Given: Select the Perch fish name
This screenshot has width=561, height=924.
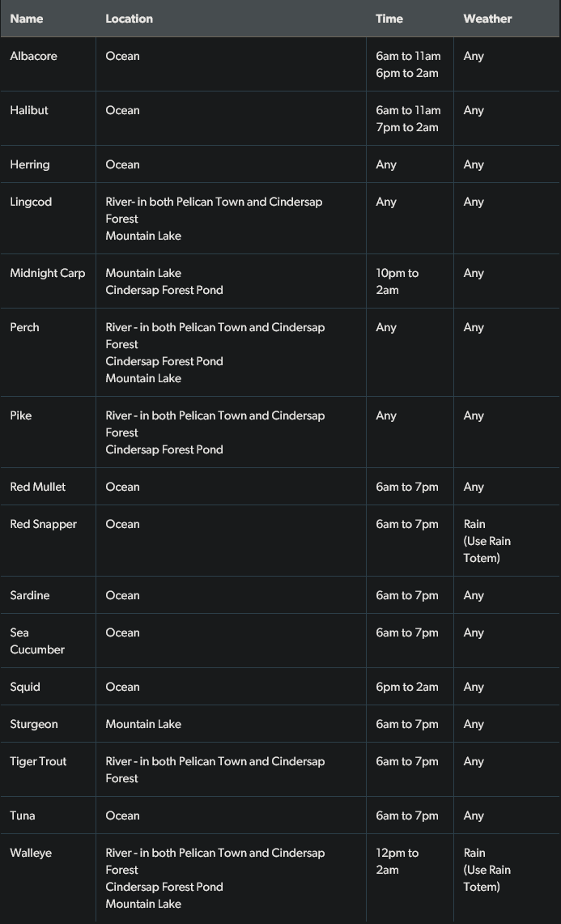Looking at the screenshot, I should (x=24, y=327).
